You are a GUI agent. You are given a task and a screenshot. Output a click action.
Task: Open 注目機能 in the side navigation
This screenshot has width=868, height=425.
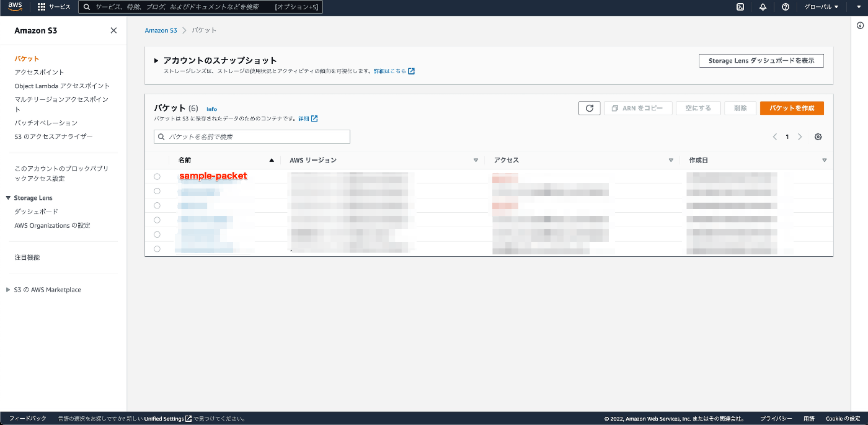27,257
